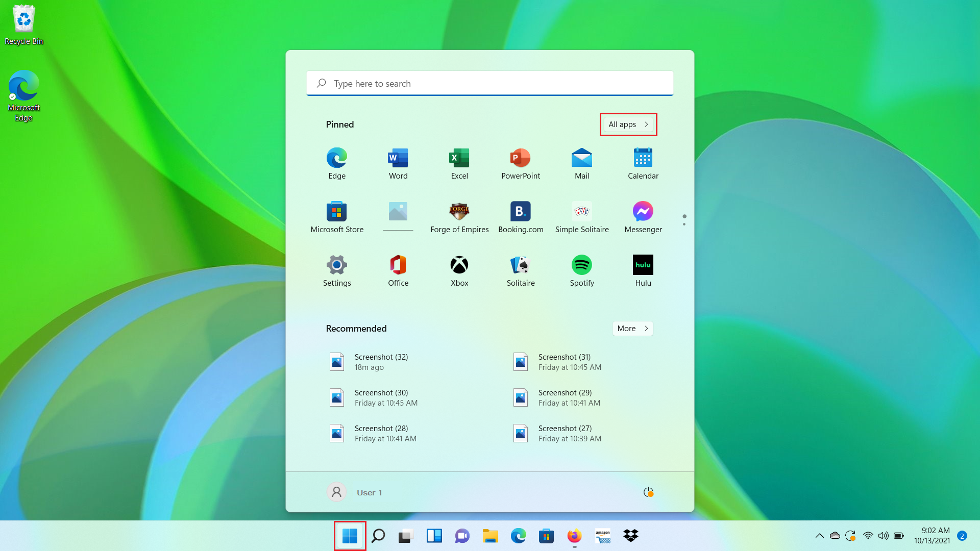The height and width of the screenshot is (551, 980).
Task: Open Screenshot (27) recommended file
Action: pyautogui.click(x=565, y=433)
